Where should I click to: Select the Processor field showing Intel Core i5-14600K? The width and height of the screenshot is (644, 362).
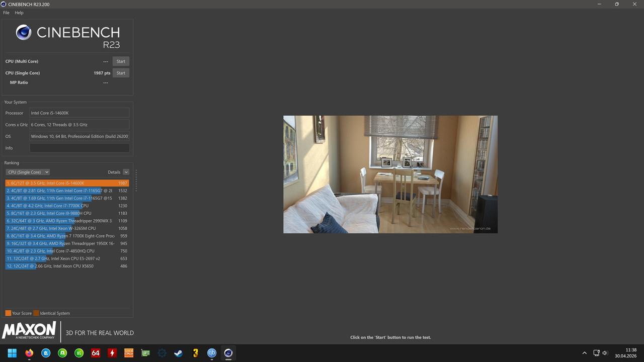point(79,113)
